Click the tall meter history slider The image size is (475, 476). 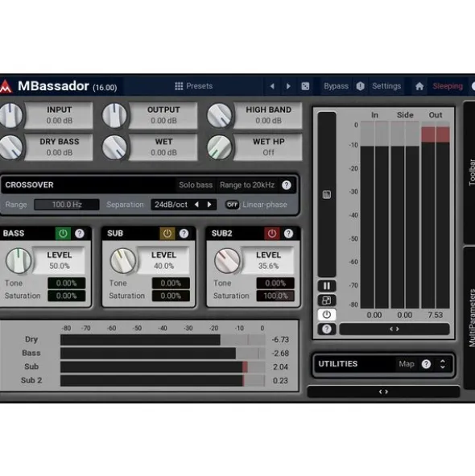point(327,194)
